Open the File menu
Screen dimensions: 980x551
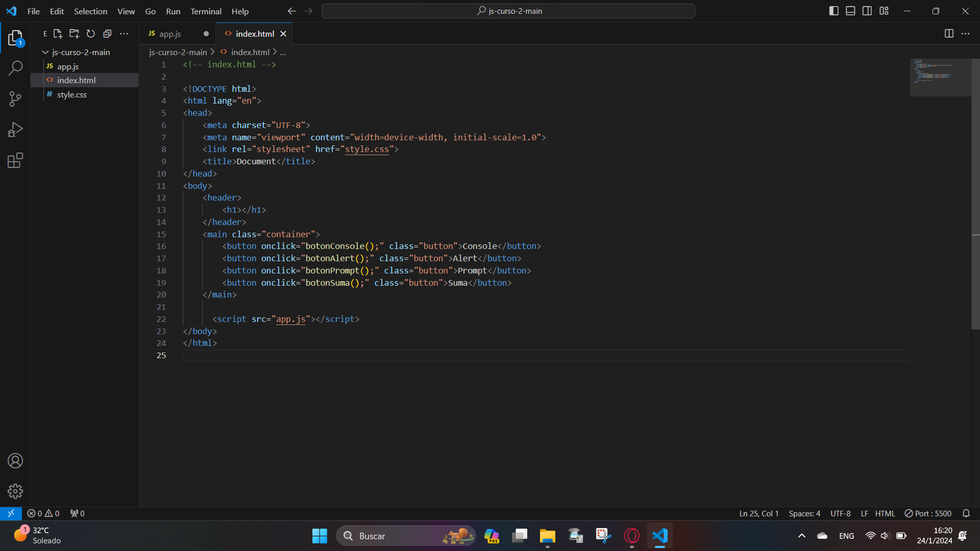(x=34, y=11)
